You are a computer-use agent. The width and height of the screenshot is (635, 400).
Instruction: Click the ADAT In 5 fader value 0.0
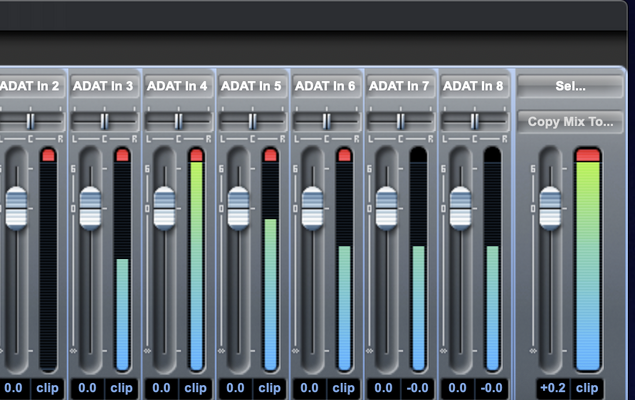point(236,388)
